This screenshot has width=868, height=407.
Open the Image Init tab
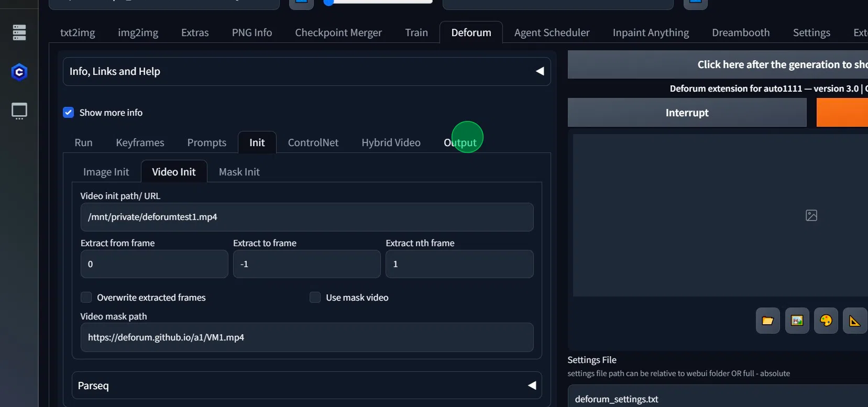[106, 172]
